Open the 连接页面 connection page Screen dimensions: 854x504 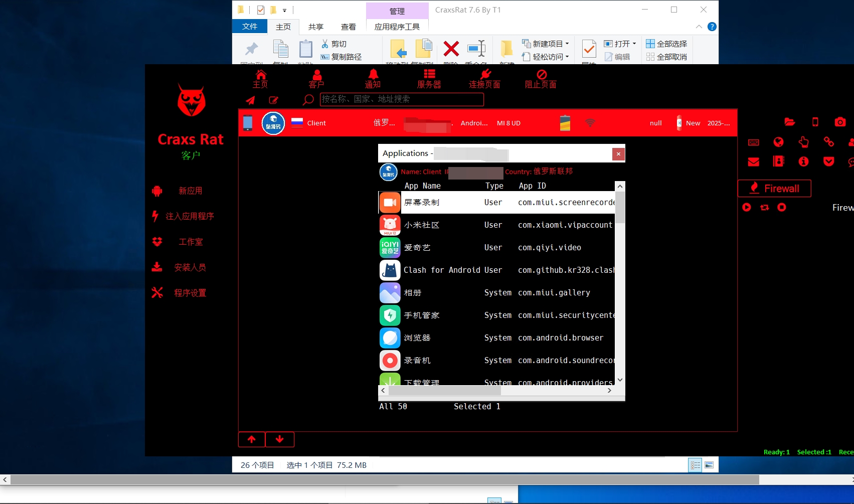click(x=484, y=79)
